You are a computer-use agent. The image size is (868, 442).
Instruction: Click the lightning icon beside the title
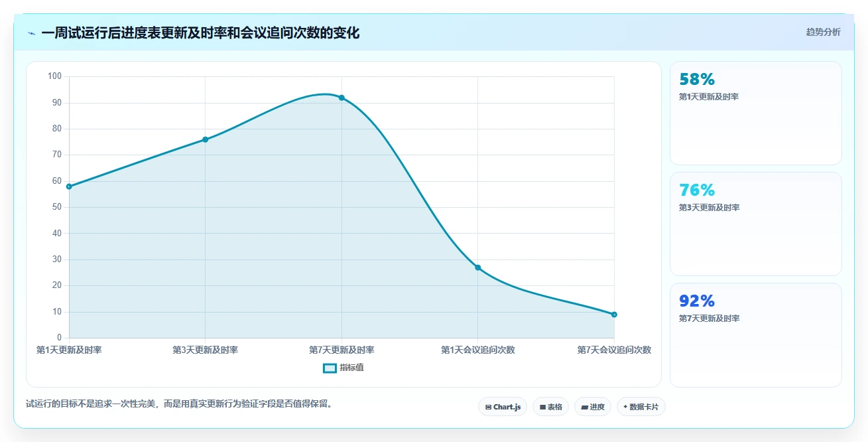pyautogui.click(x=31, y=33)
